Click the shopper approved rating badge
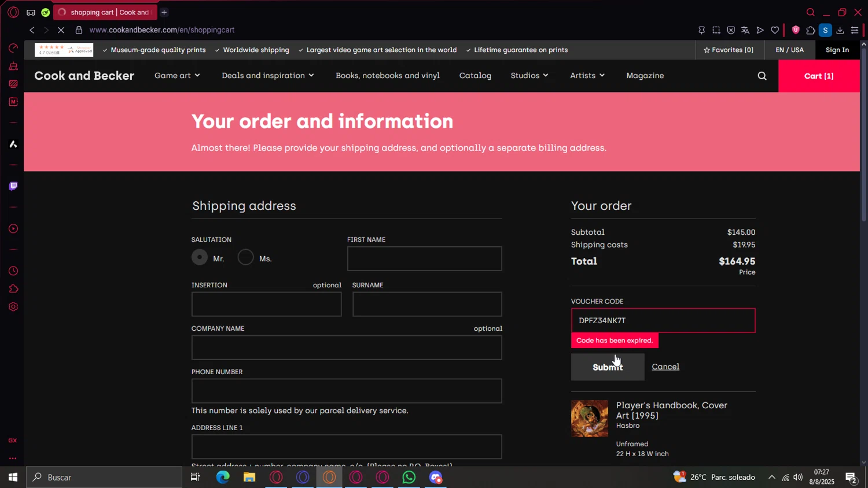Viewport: 868px width, 488px height. pos(64,50)
